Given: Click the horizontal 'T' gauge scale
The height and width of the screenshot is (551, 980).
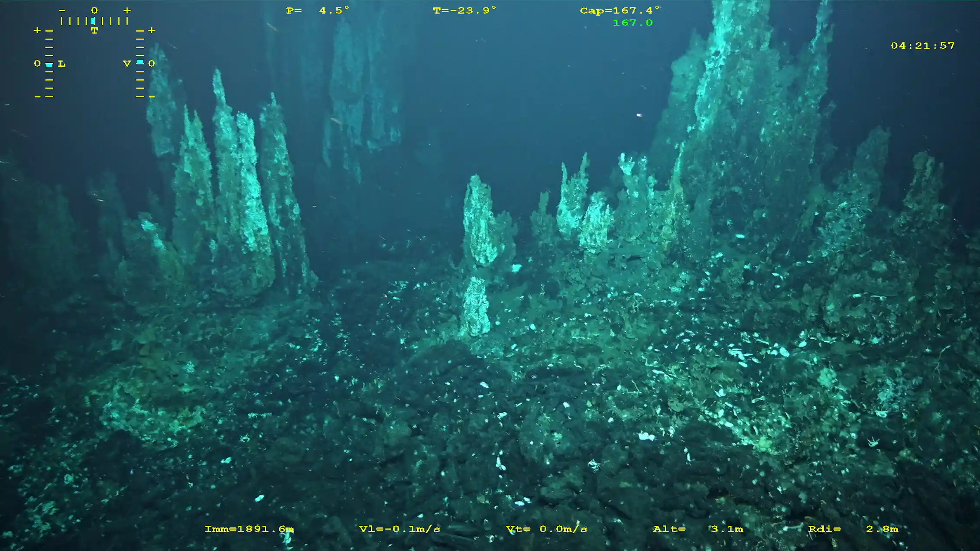Looking at the screenshot, I should pos(94,21).
